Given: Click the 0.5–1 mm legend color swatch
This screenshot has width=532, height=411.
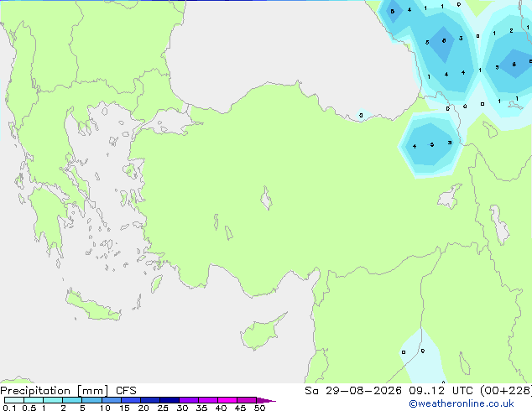Looking at the screenshot, I should [34, 400].
